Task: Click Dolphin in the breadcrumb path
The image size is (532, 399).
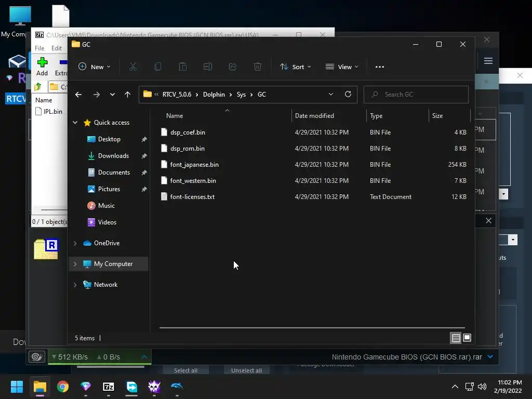Action: point(214,95)
